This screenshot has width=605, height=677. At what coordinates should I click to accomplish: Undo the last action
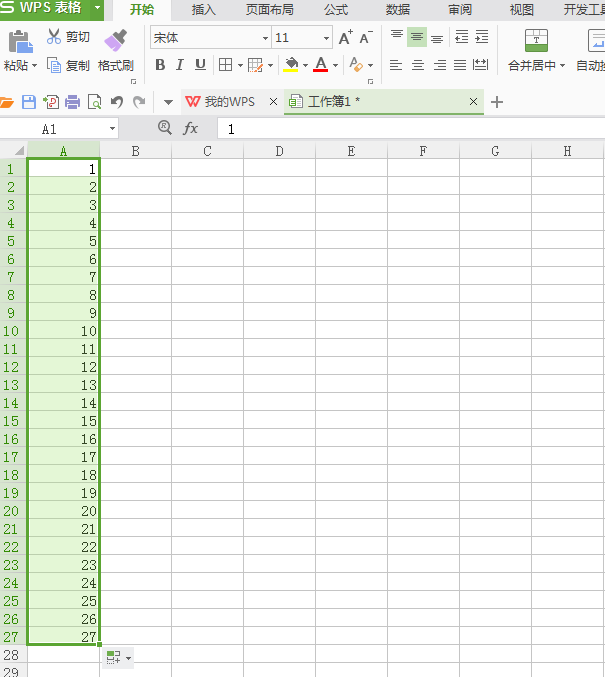117,102
